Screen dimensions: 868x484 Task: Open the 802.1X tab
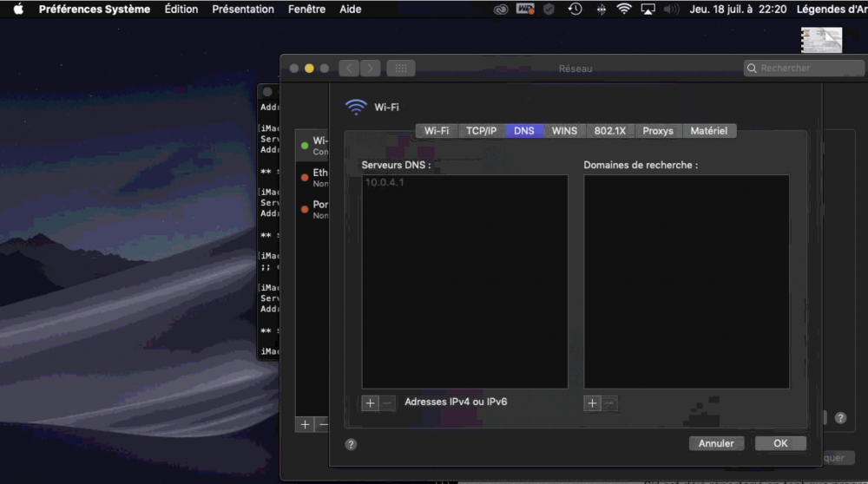click(x=609, y=131)
